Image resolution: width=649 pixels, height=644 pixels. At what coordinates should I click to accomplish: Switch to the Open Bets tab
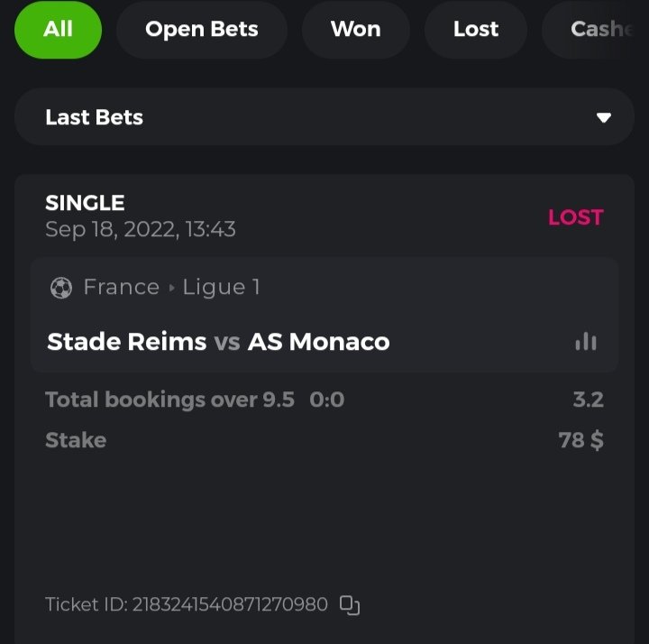click(x=201, y=29)
